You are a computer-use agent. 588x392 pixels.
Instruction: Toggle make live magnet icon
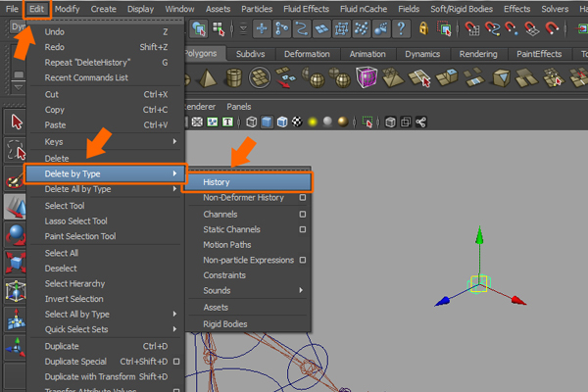click(552, 28)
